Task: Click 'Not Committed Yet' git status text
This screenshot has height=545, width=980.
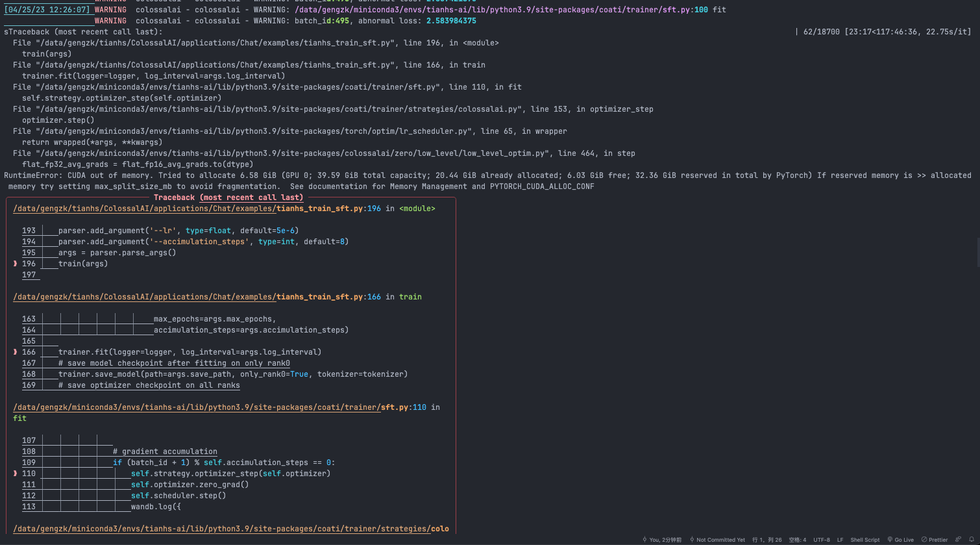Action: pyautogui.click(x=720, y=539)
